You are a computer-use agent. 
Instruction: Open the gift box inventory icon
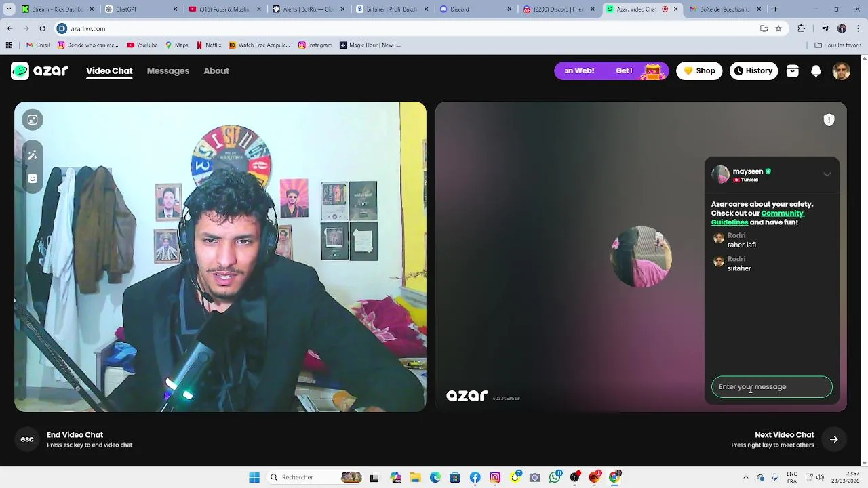(792, 70)
